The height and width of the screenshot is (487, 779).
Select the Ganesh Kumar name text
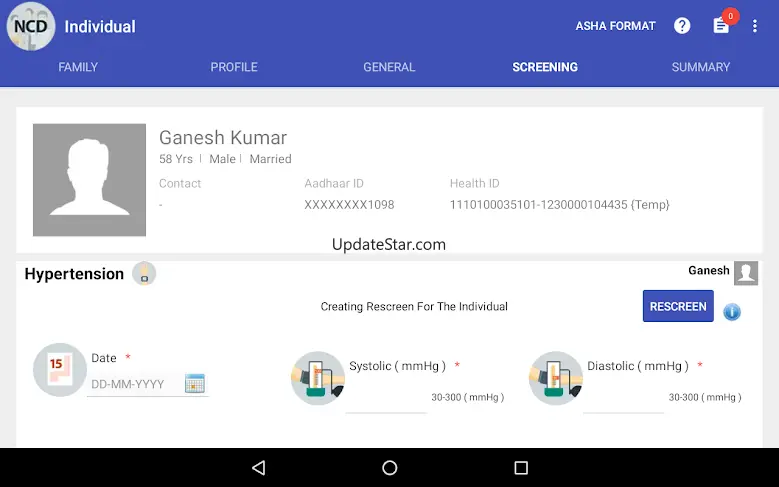pyautogui.click(x=223, y=138)
